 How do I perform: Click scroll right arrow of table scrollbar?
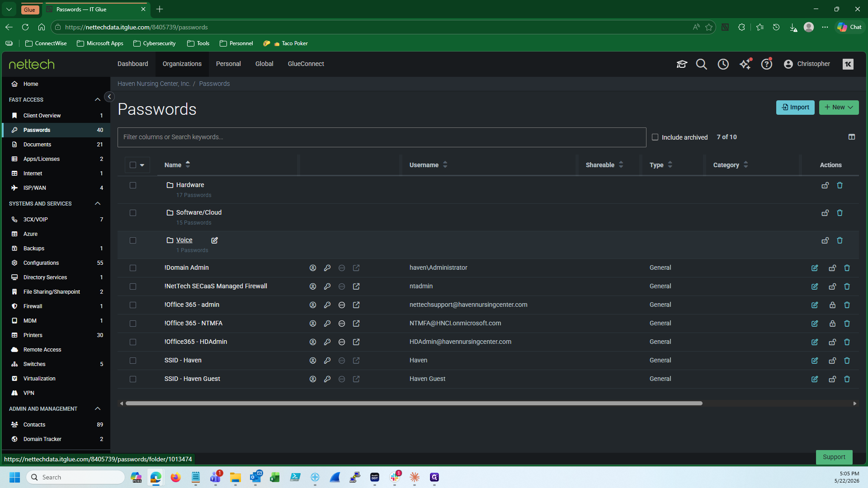click(854, 404)
